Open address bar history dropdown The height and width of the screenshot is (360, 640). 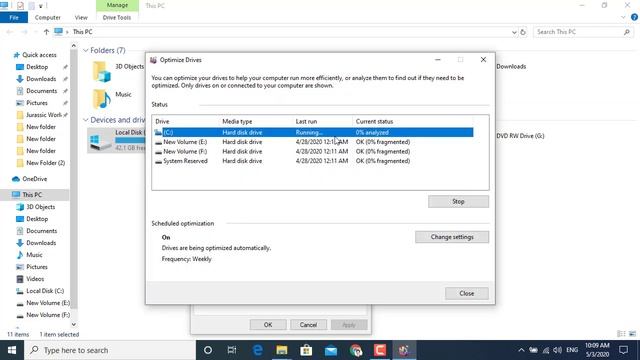click(514, 32)
